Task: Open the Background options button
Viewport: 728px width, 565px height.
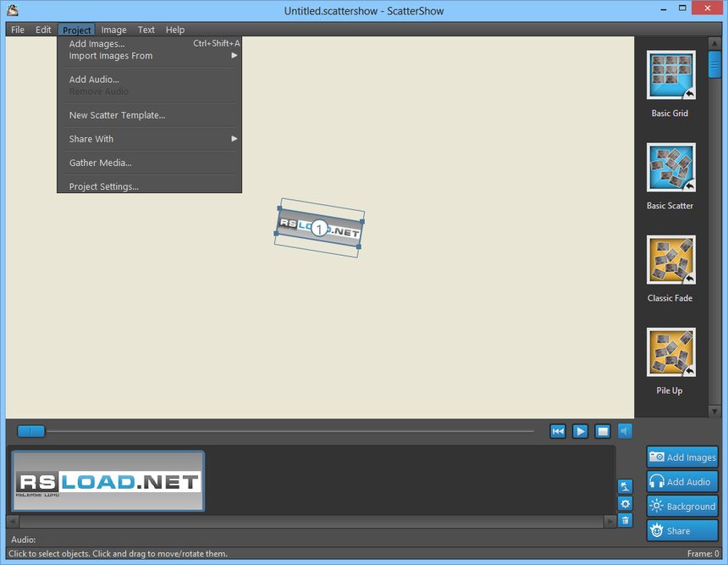Action: [x=682, y=507]
